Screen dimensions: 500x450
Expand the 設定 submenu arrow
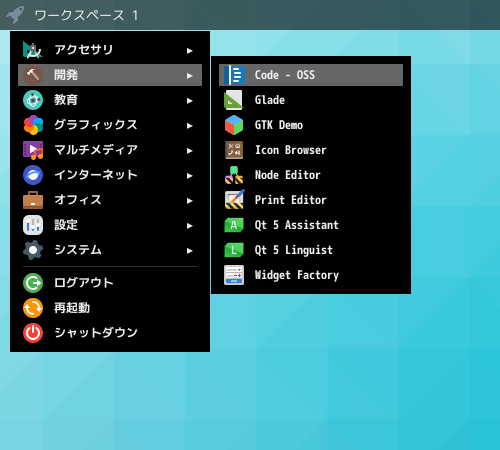coord(190,226)
